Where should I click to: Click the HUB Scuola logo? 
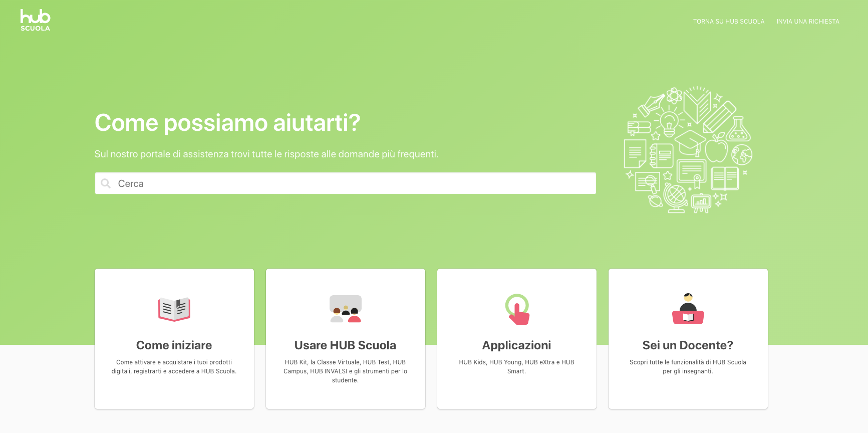coord(35,20)
